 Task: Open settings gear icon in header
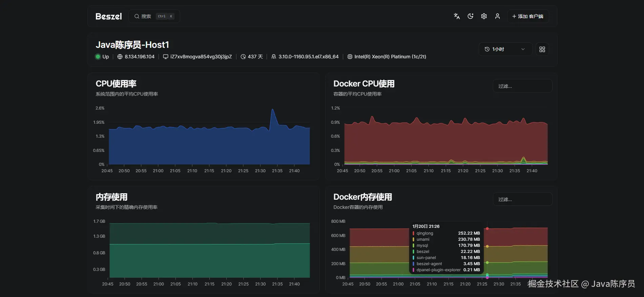pyautogui.click(x=484, y=16)
